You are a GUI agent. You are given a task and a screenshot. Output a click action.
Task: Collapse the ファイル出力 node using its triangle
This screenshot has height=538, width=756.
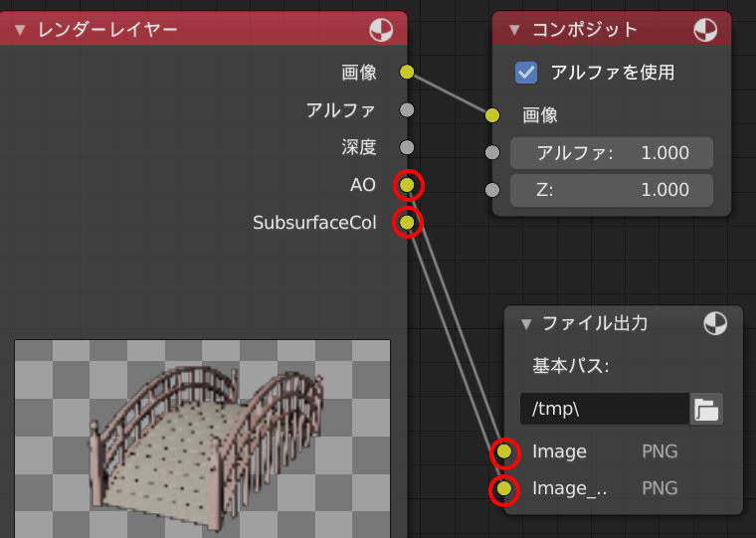click(526, 324)
